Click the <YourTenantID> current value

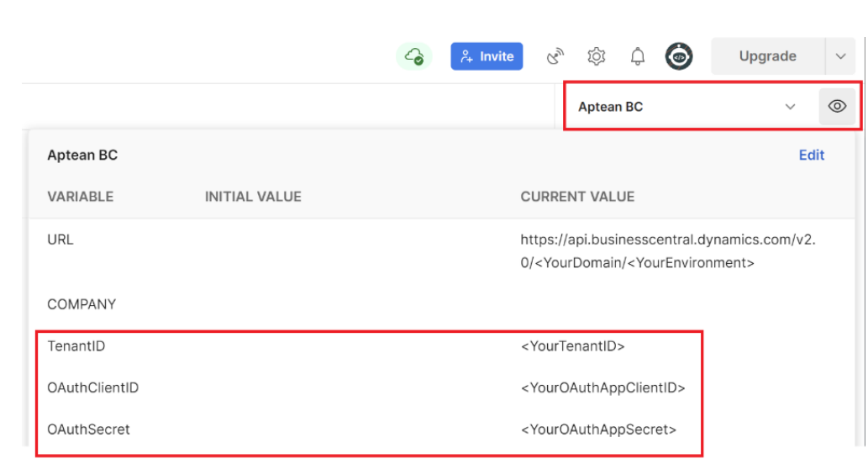click(x=572, y=345)
